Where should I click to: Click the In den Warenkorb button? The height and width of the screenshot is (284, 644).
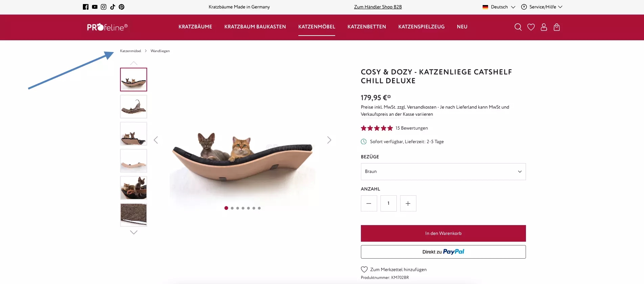443,233
